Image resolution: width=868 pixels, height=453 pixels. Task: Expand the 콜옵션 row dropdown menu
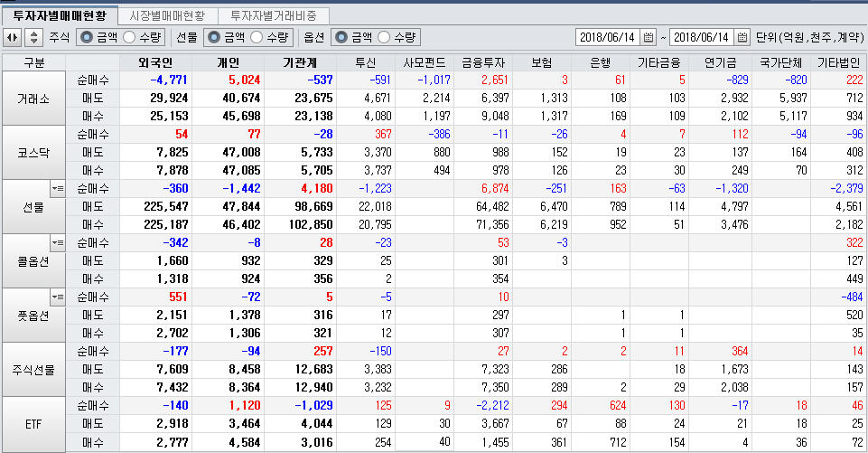click(58, 243)
